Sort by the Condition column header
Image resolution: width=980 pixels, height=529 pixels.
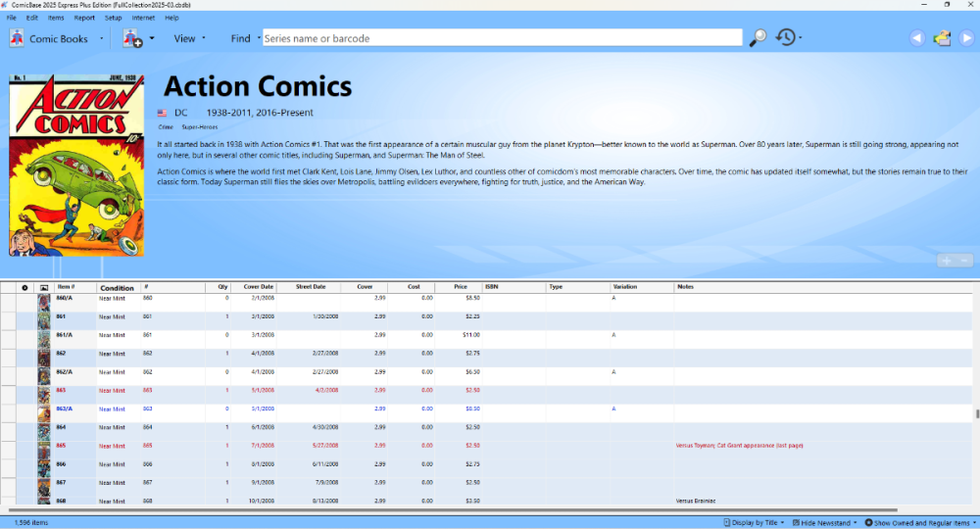pyautogui.click(x=117, y=288)
